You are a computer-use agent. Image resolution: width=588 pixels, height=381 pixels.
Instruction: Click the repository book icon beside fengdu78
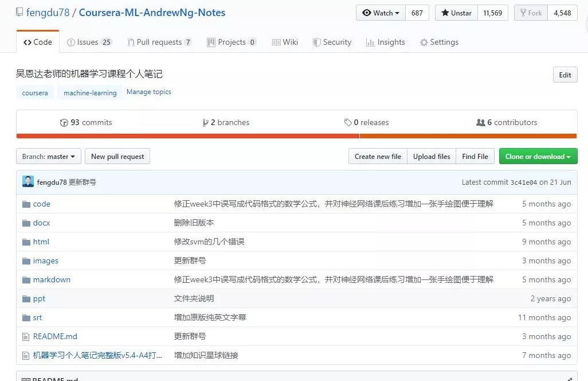[19, 13]
